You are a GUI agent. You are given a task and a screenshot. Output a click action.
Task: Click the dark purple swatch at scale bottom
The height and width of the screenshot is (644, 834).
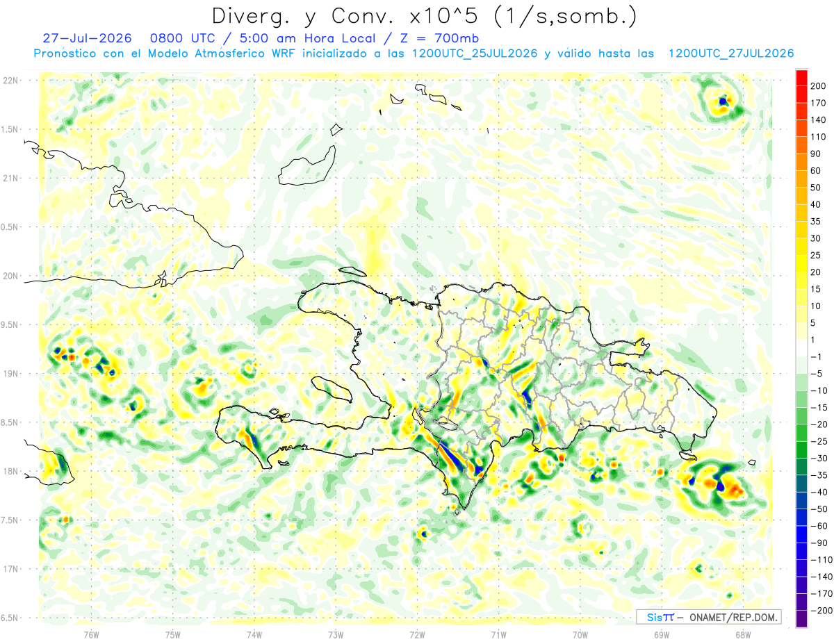(x=801, y=619)
